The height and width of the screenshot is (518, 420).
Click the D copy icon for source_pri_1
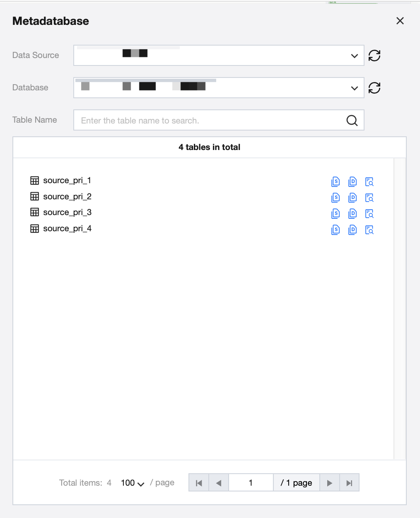[x=352, y=182]
